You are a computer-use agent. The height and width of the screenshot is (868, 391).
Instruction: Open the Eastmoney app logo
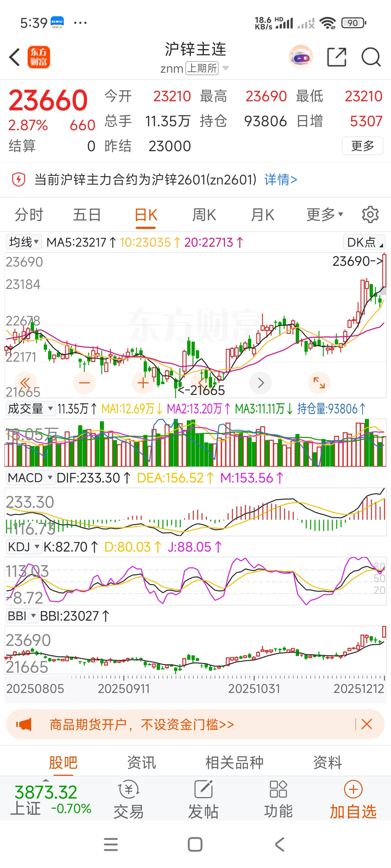tap(39, 57)
